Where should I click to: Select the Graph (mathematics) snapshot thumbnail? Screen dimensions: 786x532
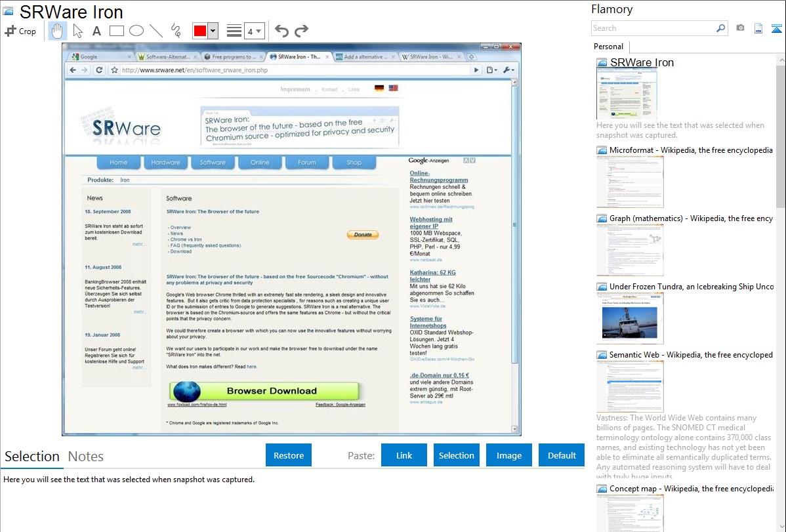[630, 250]
